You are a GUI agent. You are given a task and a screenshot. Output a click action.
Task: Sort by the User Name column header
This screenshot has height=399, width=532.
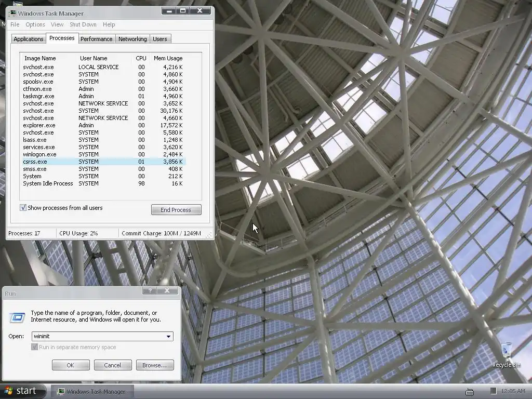tap(104, 58)
